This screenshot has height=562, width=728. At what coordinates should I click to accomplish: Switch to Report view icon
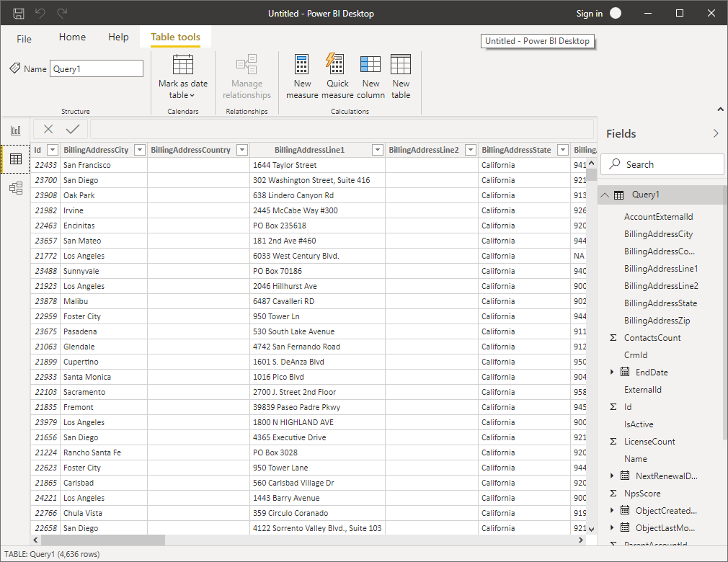pyautogui.click(x=16, y=130)
